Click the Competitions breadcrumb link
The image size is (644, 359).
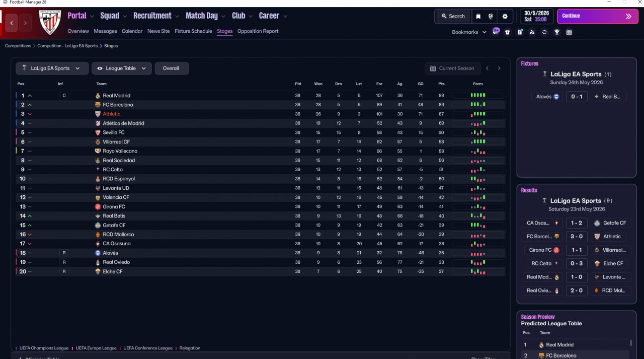pyautogui.click(x=18, y=46)
